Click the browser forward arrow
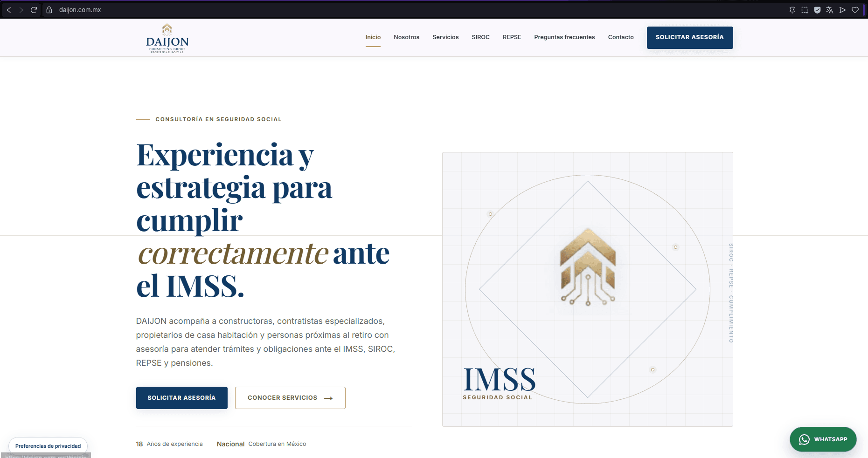868x458 pixels. [21, 10]
